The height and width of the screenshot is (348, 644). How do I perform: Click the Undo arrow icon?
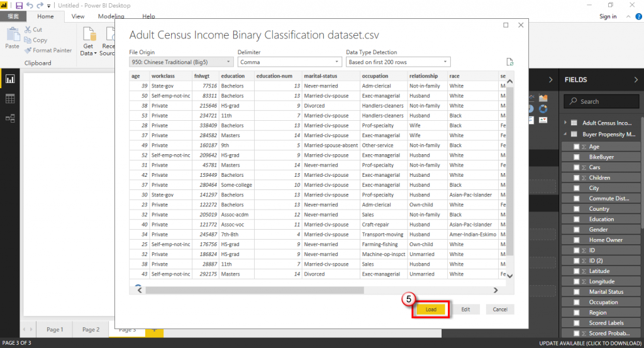tap(30, 5)
